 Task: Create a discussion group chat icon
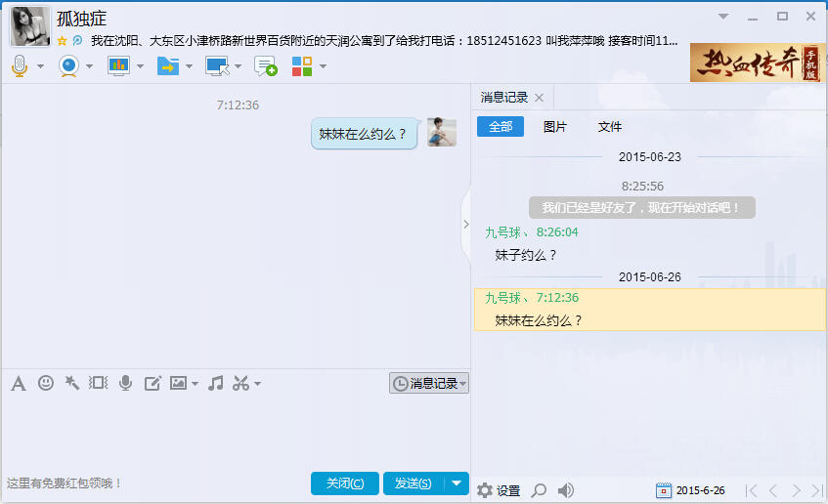(265, 66)
